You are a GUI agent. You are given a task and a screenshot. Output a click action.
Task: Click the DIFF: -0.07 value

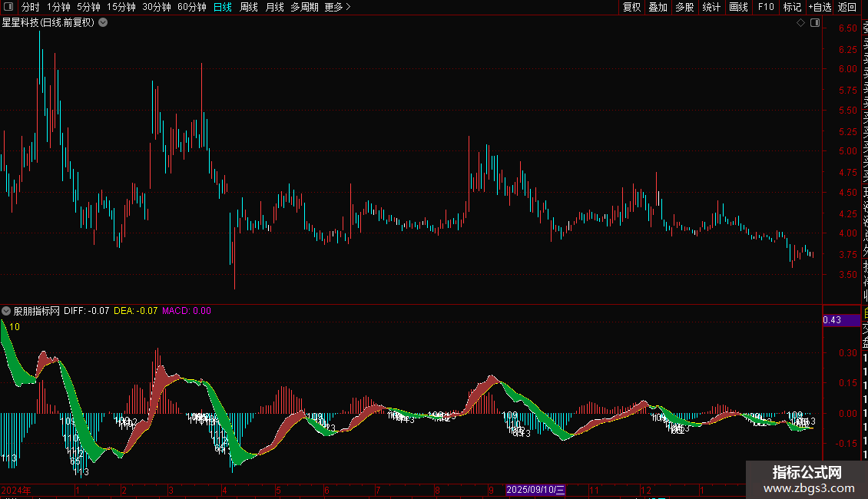pos(86,311)
